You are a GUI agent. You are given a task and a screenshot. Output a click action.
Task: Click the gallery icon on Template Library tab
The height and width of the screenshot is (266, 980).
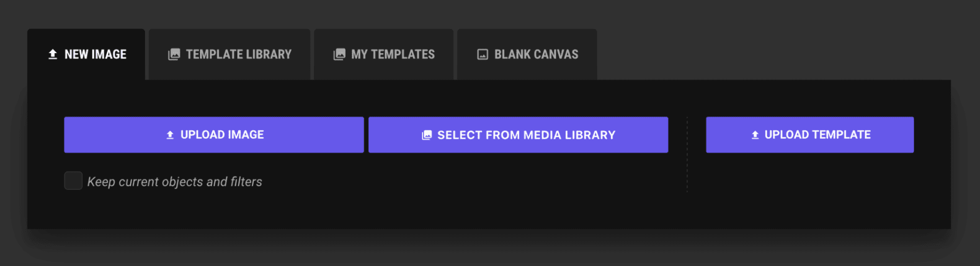tap(174, 54)
